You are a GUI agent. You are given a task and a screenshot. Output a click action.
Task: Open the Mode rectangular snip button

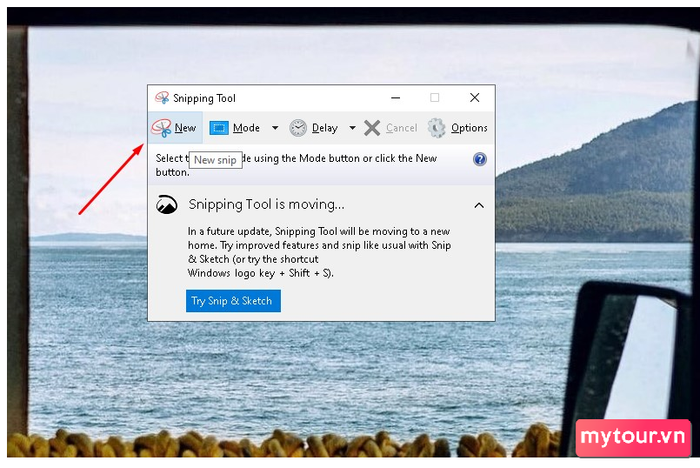[x=235, y=128]
